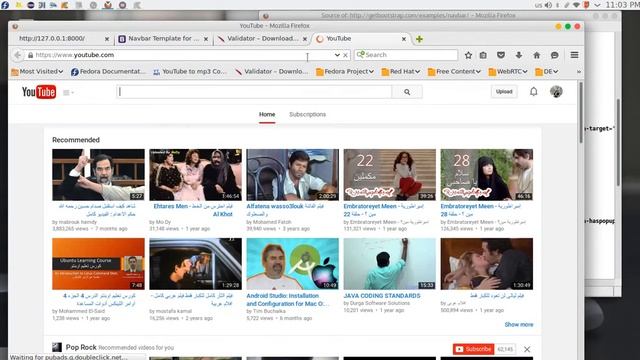Image resolution: width=640 pixels, height=360 pixels.
Task: Expand the DE bookmarks folder
Action: coord(547,71)
